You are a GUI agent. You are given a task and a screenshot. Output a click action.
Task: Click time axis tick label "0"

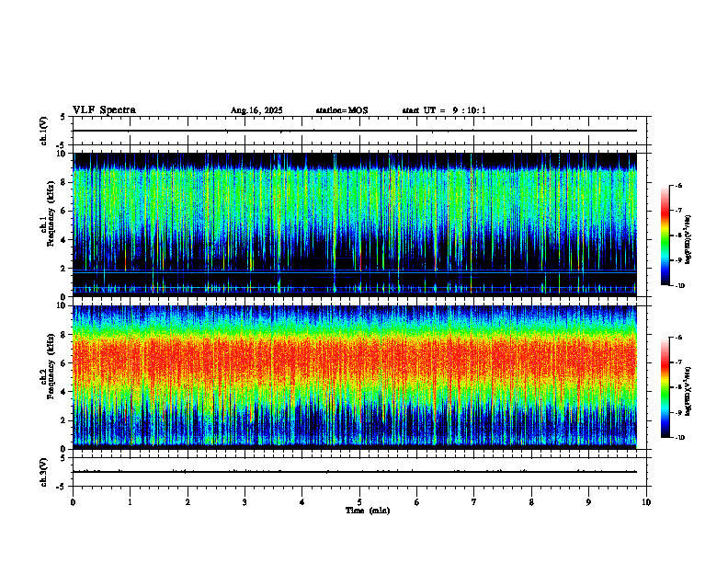coord(73,502)
